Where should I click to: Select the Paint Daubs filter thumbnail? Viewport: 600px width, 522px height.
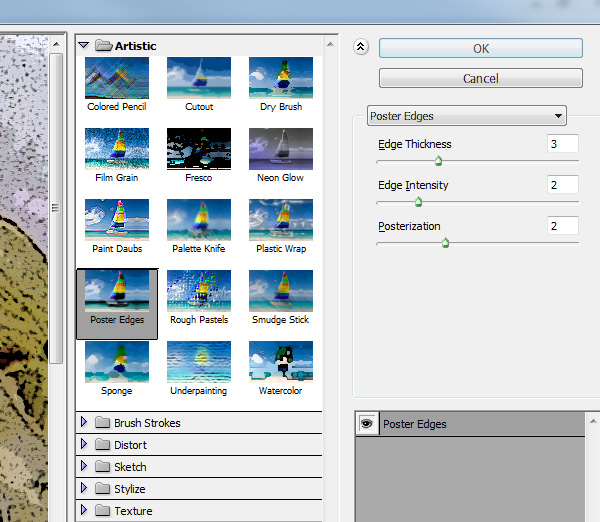117,220
